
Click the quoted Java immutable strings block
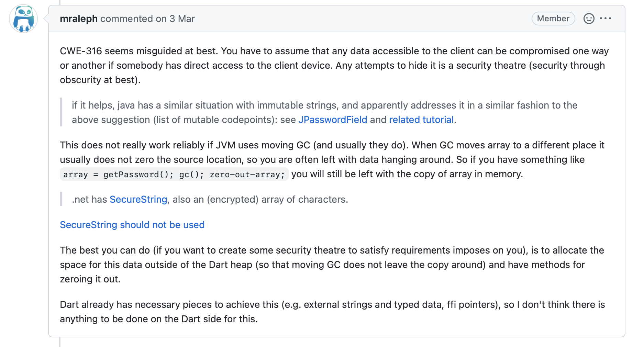click(324, 112)
